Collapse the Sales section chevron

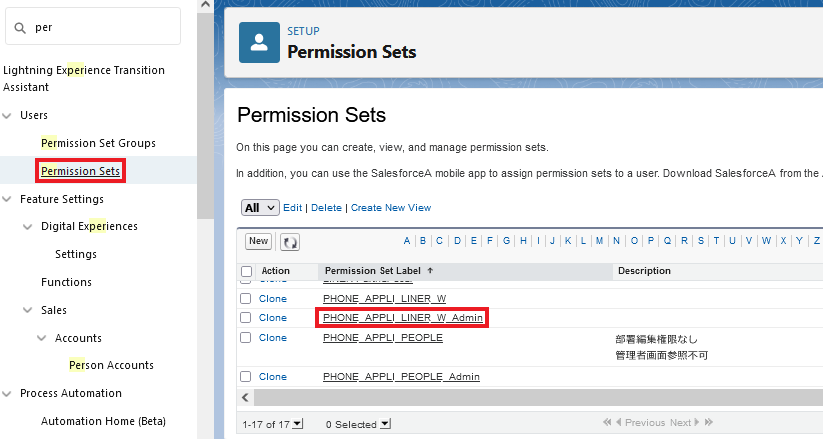point(28,310)
